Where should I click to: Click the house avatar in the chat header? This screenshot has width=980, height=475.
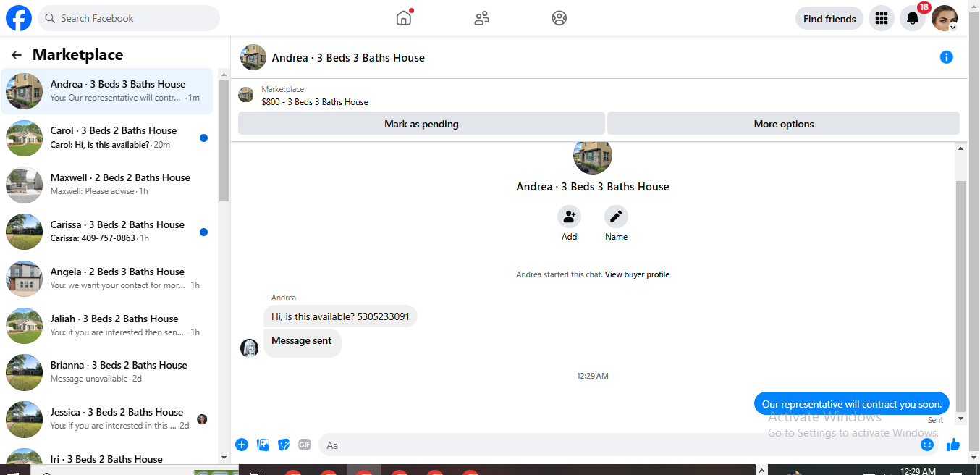[x=253, y=57]
